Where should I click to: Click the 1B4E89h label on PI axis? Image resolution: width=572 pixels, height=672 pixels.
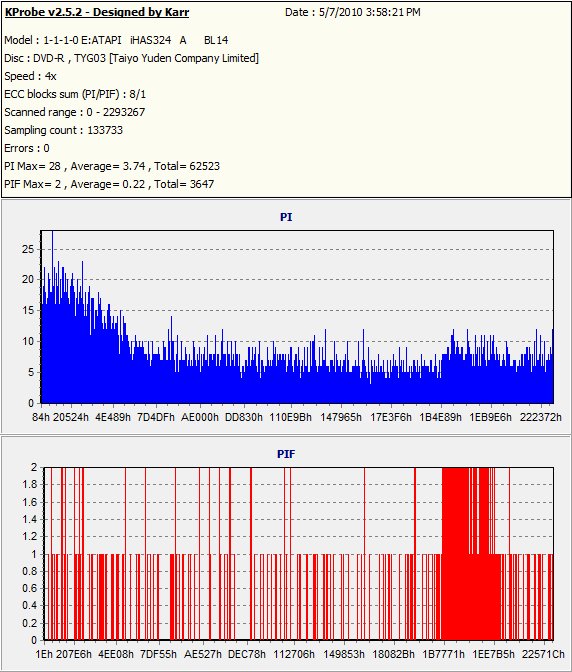pos(440,417)
